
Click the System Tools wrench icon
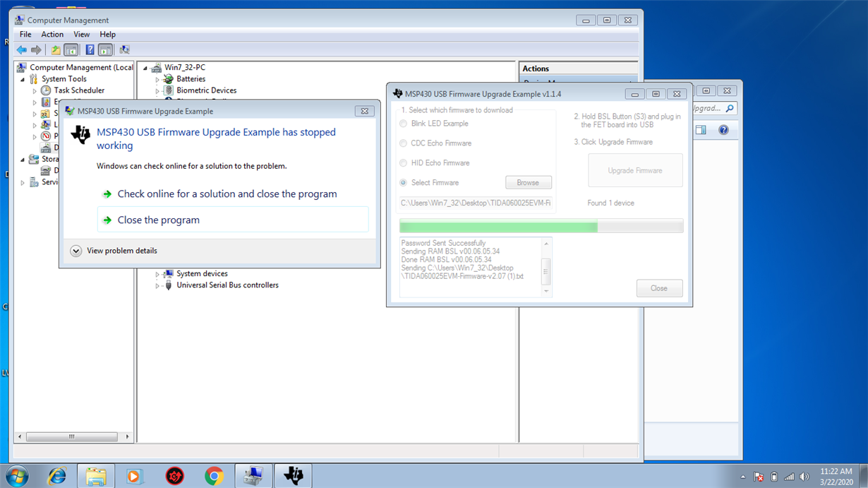34,79
